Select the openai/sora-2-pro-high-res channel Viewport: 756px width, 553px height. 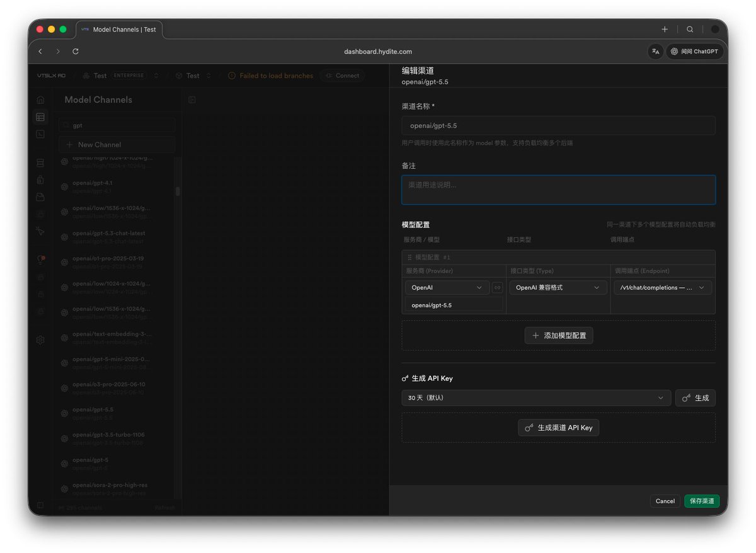coord(117,489)
